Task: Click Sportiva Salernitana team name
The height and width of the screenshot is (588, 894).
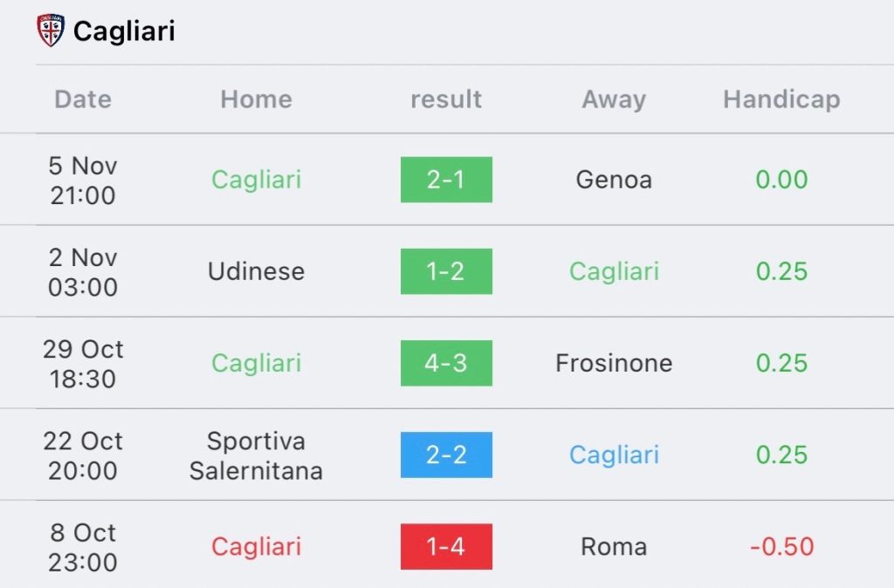Action: 256,455
